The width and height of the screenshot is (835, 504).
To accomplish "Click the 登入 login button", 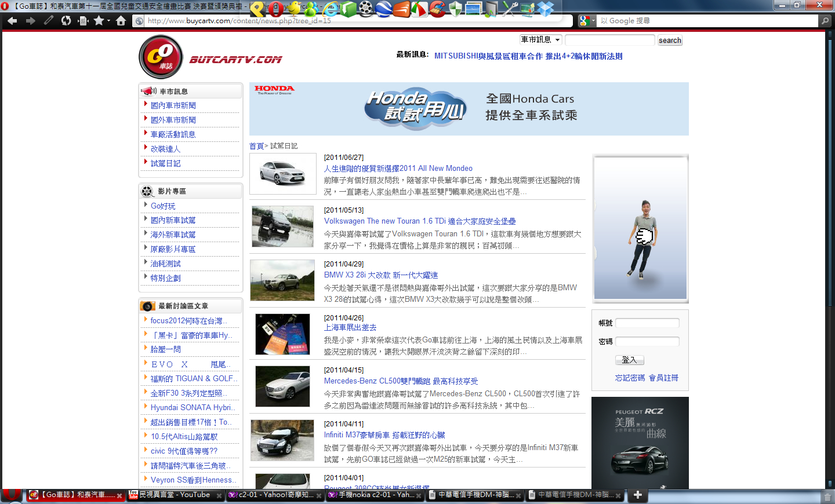I will [x=629, y=360].
